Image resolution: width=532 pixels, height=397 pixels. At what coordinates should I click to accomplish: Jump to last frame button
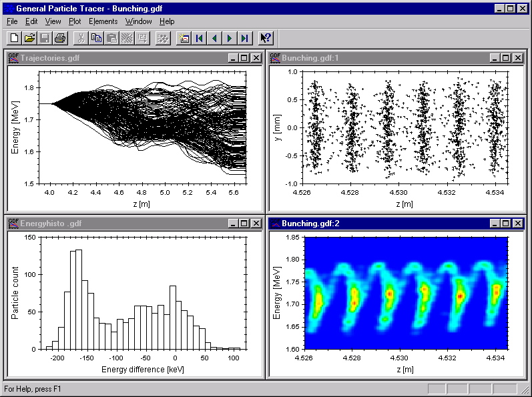245,38
